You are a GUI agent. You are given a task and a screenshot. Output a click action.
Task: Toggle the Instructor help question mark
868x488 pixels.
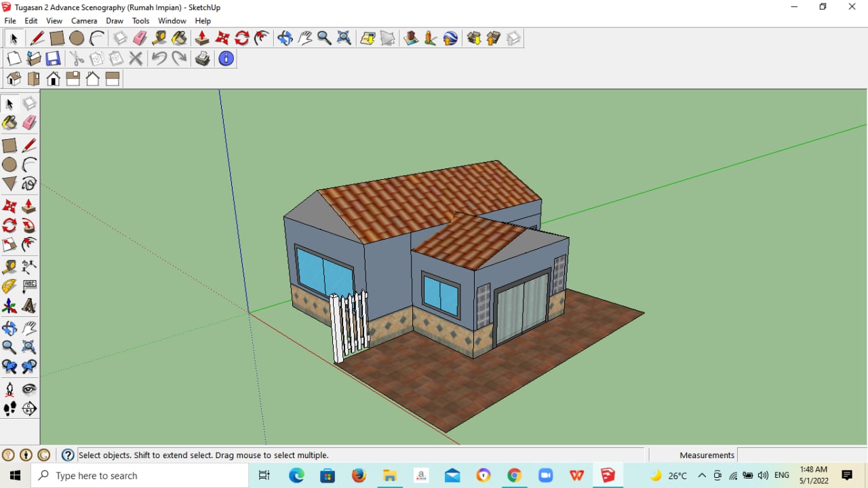tap(68, 455)
